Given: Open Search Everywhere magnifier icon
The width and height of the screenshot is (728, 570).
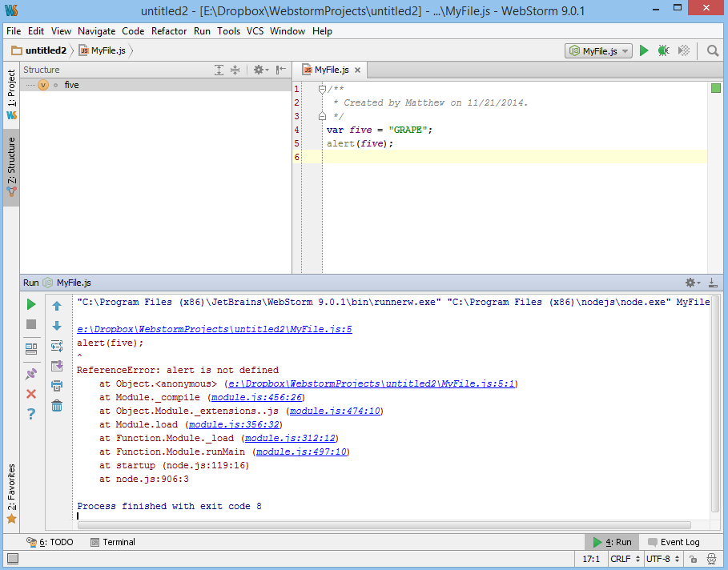Looking at the screenshot, I should pos(713,50).
